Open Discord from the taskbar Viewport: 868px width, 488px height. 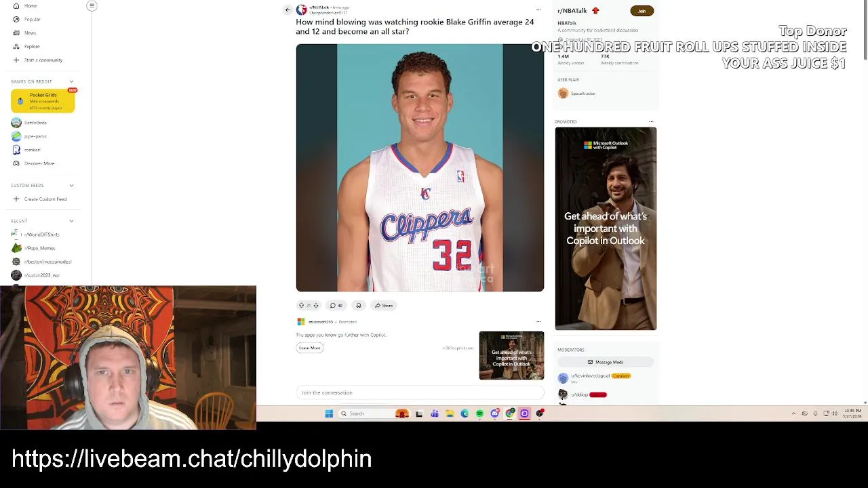[495, 413]
